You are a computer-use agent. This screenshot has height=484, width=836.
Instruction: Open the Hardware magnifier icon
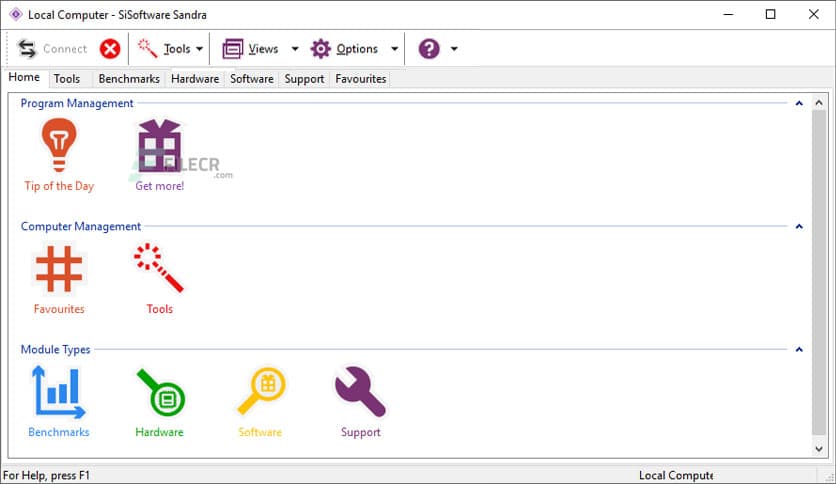[x=160, y=392]
